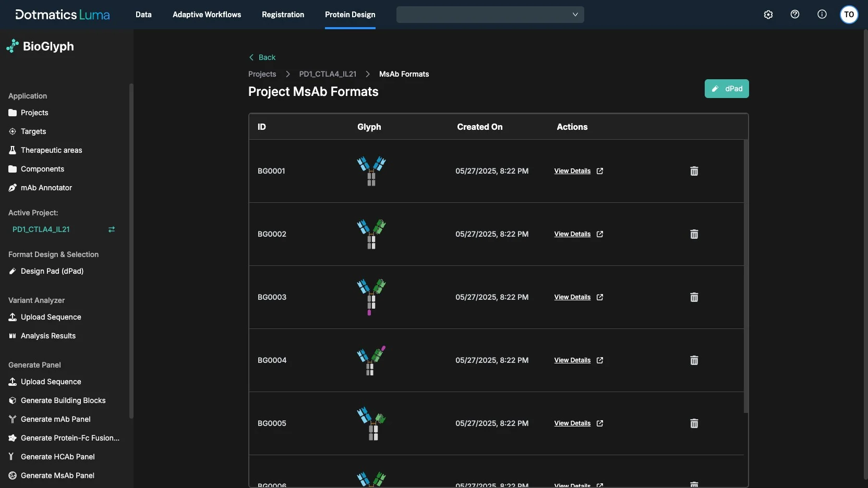The height and width of the screenshot is (488, 868).
Task: Switch active project using swap arrows icon
Action: pos(112,229)
